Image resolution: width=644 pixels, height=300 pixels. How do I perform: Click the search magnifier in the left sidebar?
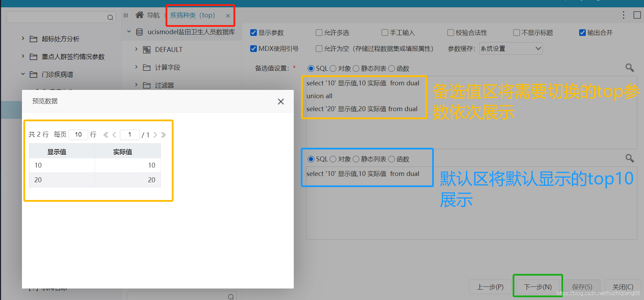[x=110, y=17]
